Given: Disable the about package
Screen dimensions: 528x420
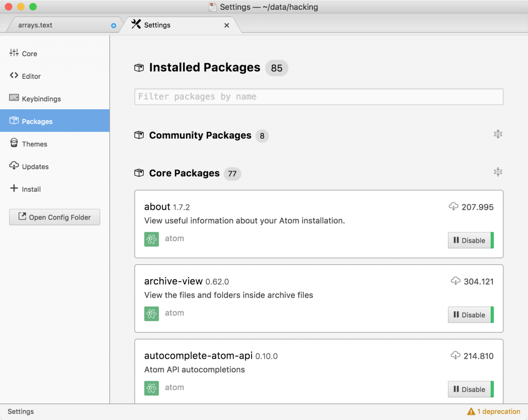Looking at the screenshot, I should pyautogui.click(x=470, y=240).
